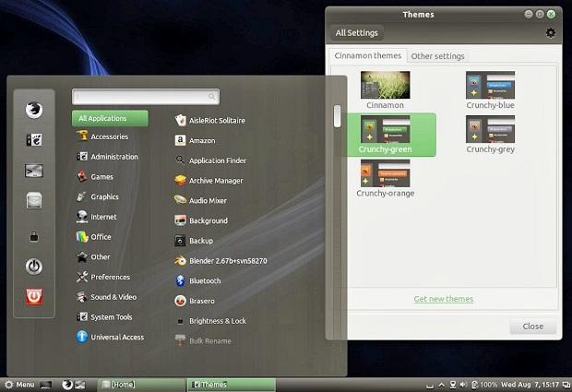Select the Sound & Video category

(x=106, y=297)
